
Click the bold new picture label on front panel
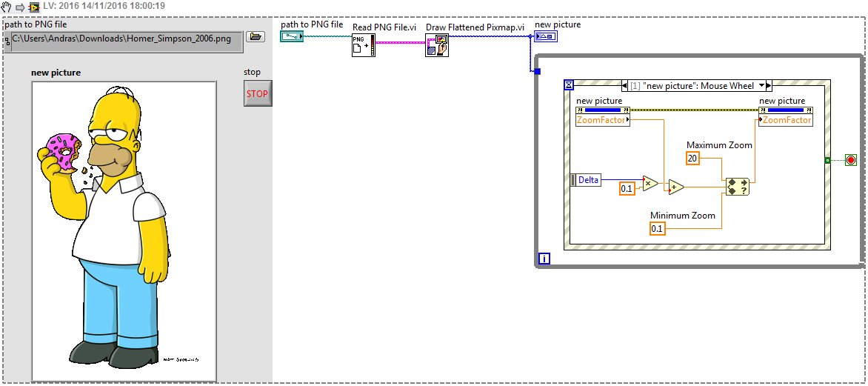point(56,73)
